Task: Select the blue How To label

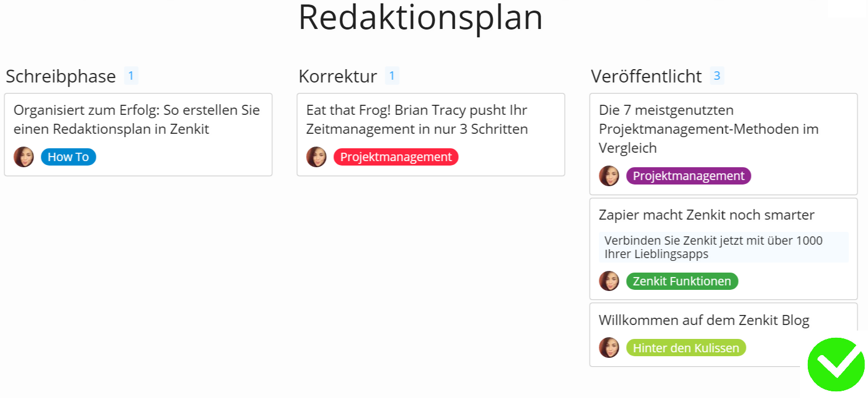Action: [x=69, y=157]
